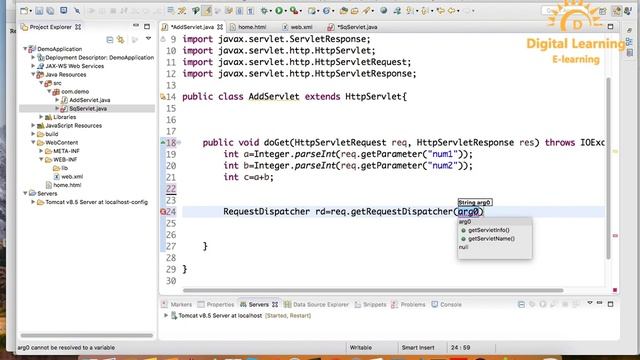640x360 pixels.
Task: Click the New file wizard icon
Action: (x=24, y=11)
